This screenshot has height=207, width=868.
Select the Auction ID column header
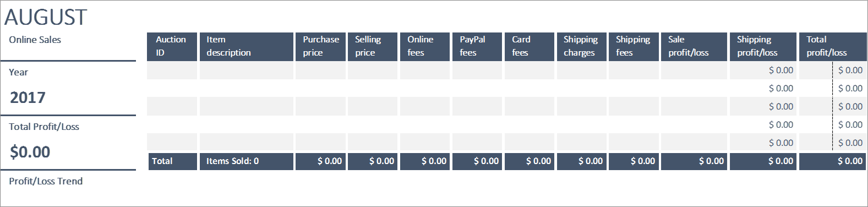[x=172, y=46]
